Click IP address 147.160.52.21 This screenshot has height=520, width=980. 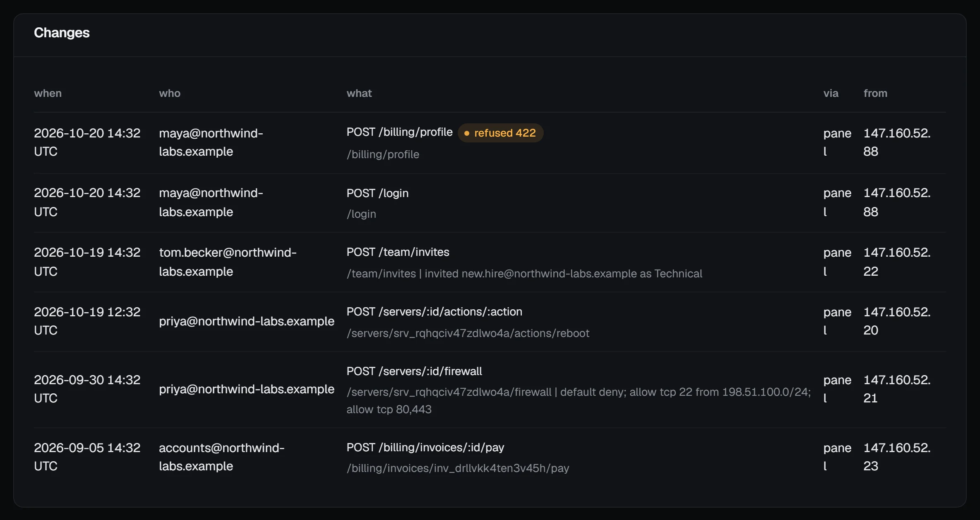[x=897, y=389]
